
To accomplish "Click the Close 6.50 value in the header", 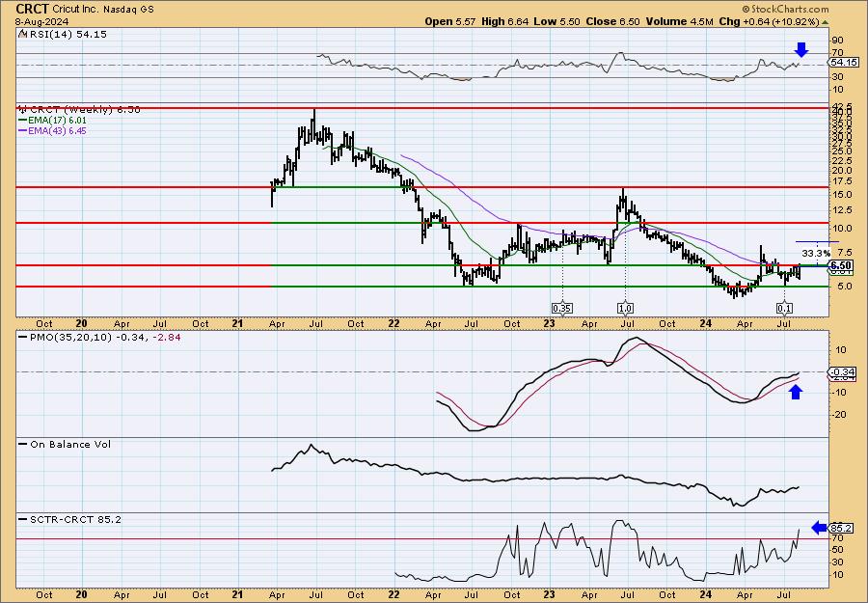I will (x=615, y=22).
